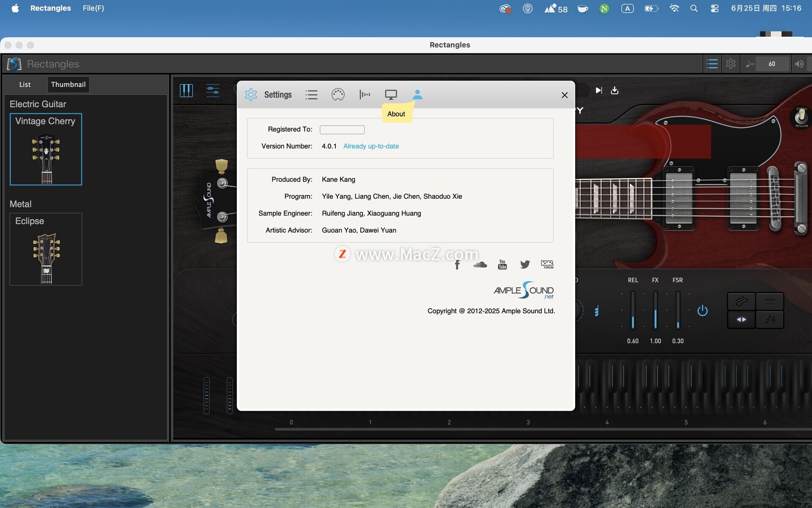Screen dimensions: 812x508
Task: Click the tempo value 60 field
Action: (772, 64)
